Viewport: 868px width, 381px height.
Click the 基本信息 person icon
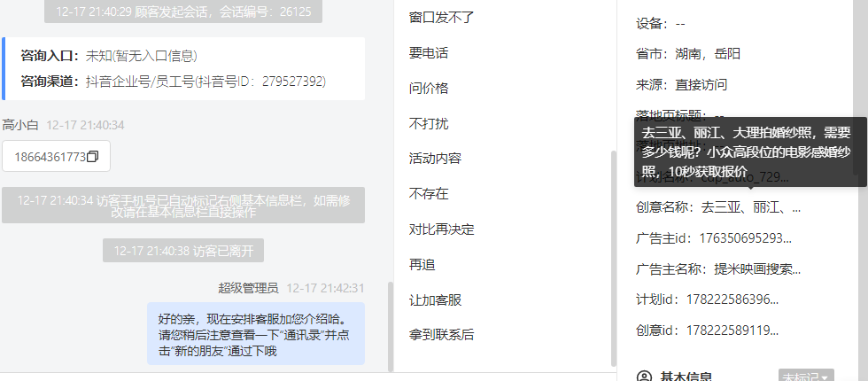(x=645, y=377)
